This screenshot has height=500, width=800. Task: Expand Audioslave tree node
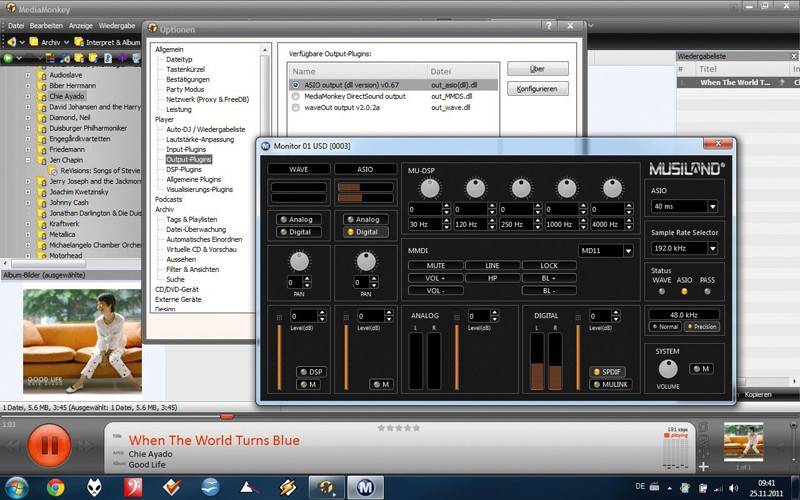(x=28, y=75)
